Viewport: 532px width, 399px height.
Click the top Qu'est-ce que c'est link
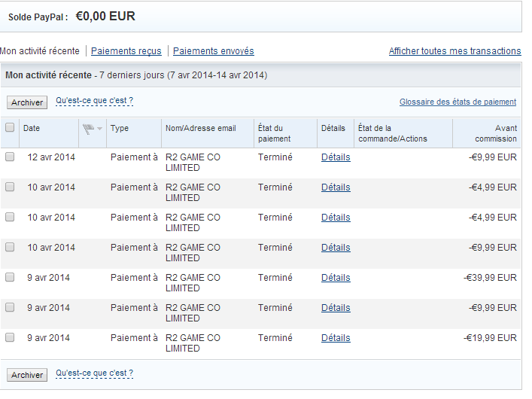[94, 100]
